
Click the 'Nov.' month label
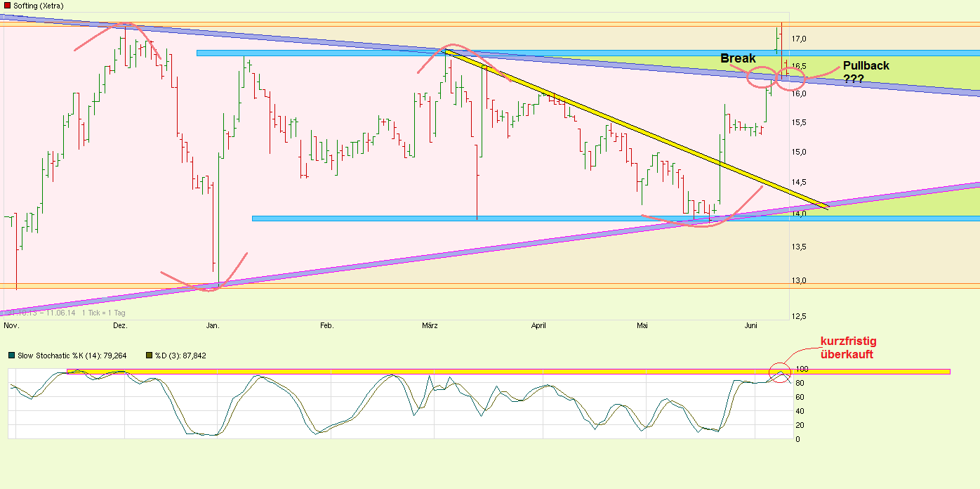(11, 326)
